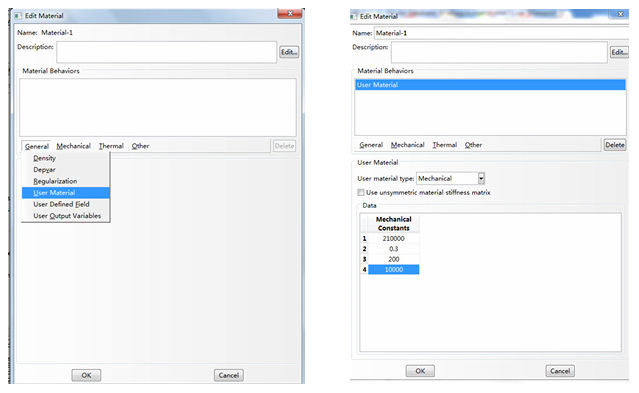Click the Description field in left dialog
Image resolution: width=639 pixels, height=393 pixels.
pyautogui.click(x=167, y=52)
